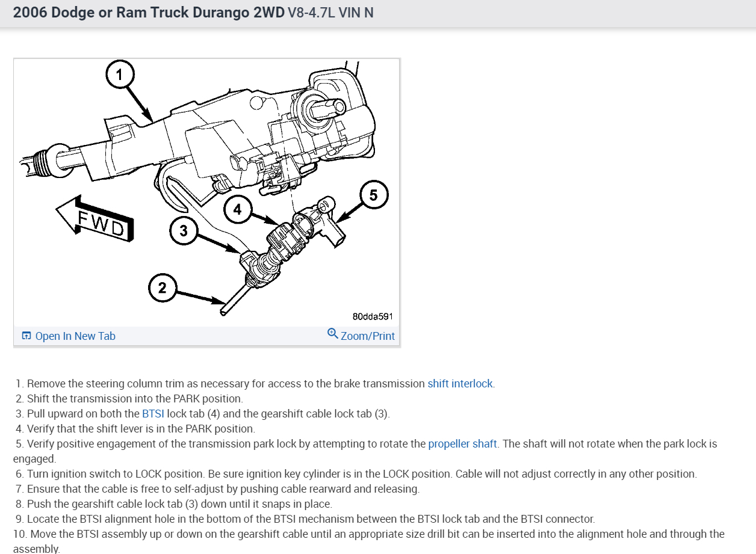Click the vehicle title heading '2006 Dodge or Ram Truck Durango 2WD'
This screenshot has width=756, height=554.
pyautogui.click(x=149, y=13)
